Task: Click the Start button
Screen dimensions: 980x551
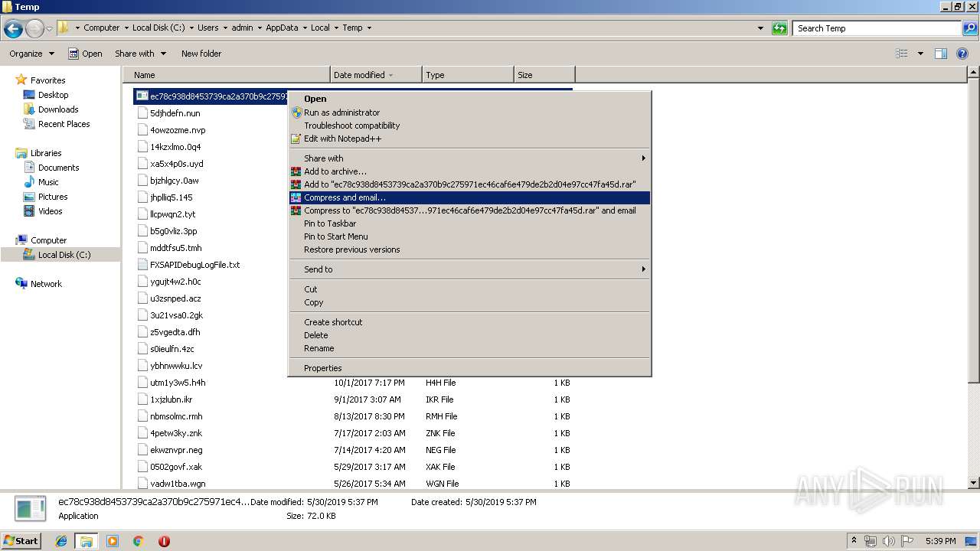Action: click(x=21, y=541)
